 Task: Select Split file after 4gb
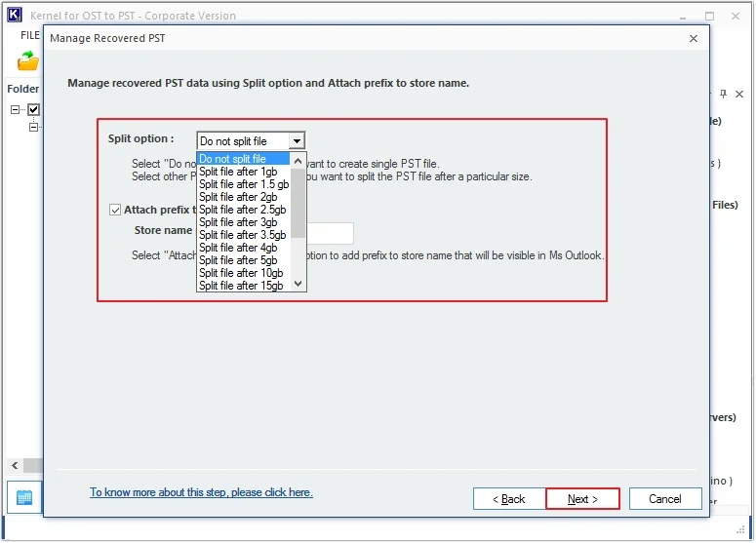click(x=244, y=248)
